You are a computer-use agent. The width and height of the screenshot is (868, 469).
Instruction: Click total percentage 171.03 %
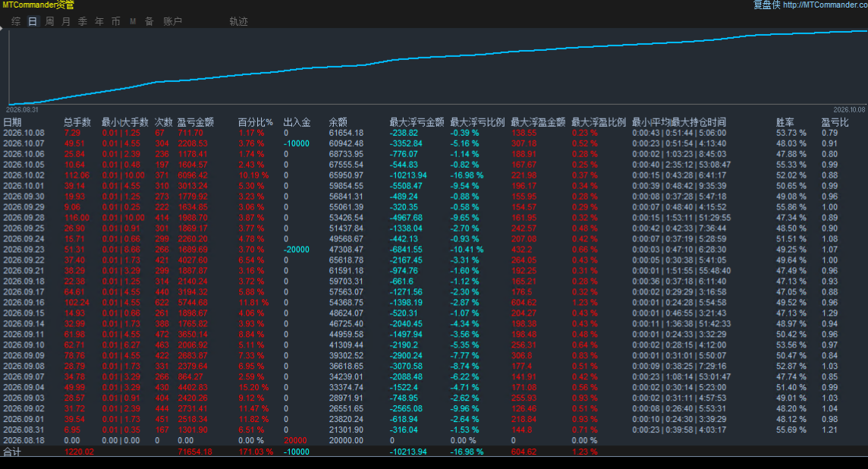pyautogui.click(x=256, y=452)
